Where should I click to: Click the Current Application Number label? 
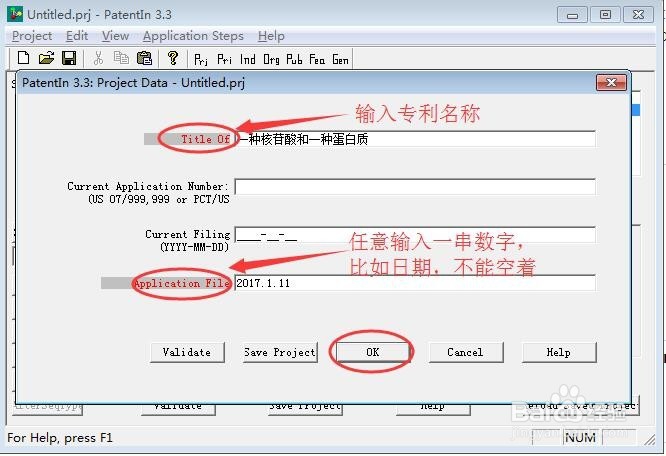click(x=148, y=186)
